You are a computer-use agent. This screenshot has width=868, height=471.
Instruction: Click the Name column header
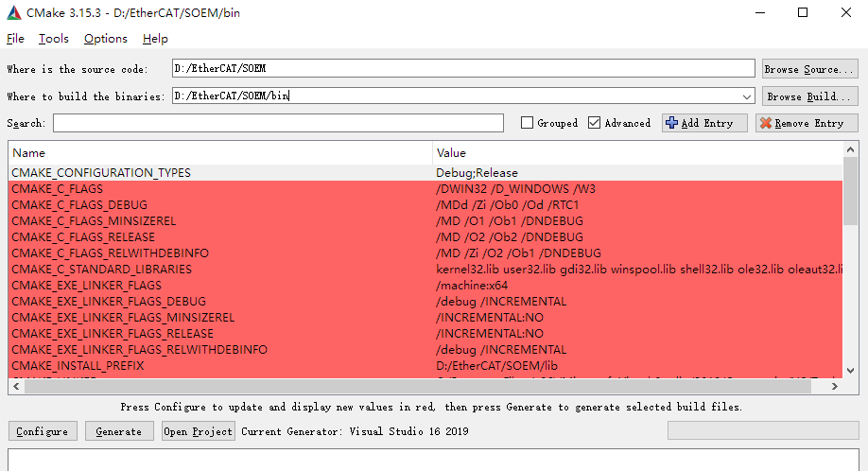pos(220,153)
